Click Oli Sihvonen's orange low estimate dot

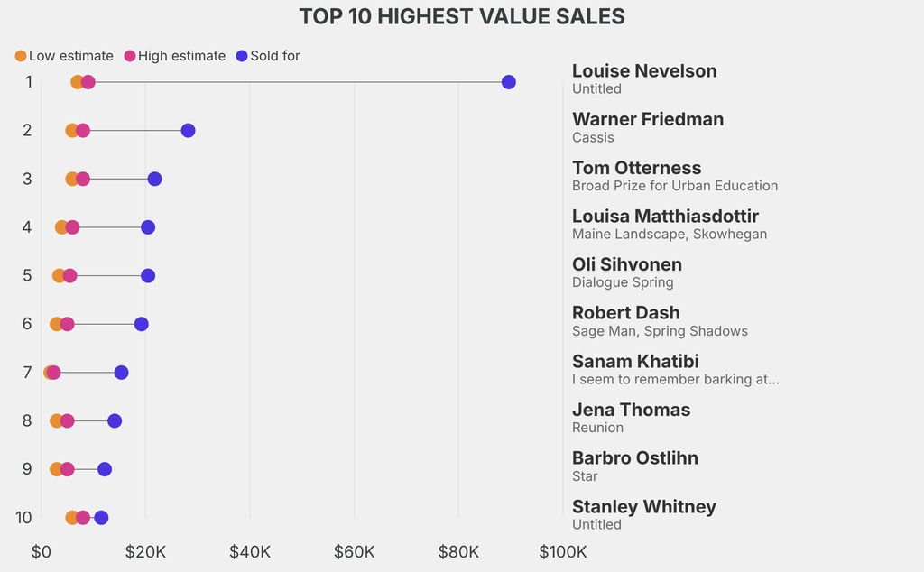pos(59,275)
